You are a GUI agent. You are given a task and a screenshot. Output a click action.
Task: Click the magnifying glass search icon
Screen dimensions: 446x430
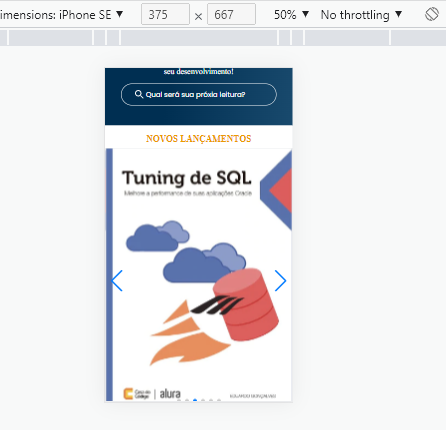point(139,94)
